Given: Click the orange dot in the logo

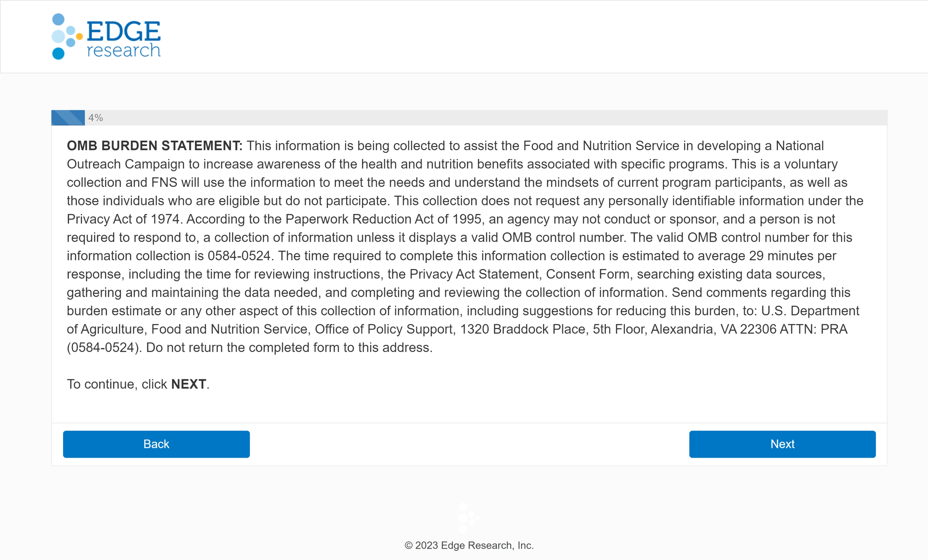Looking at the screenshot, I should pos(79,37).
